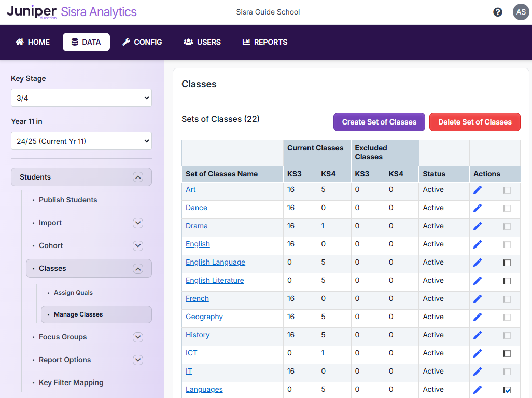The height and width of the screenshot is (398, 532).
Task: Switch to the REPORTS tab
Action: click(x=265, y=42)
